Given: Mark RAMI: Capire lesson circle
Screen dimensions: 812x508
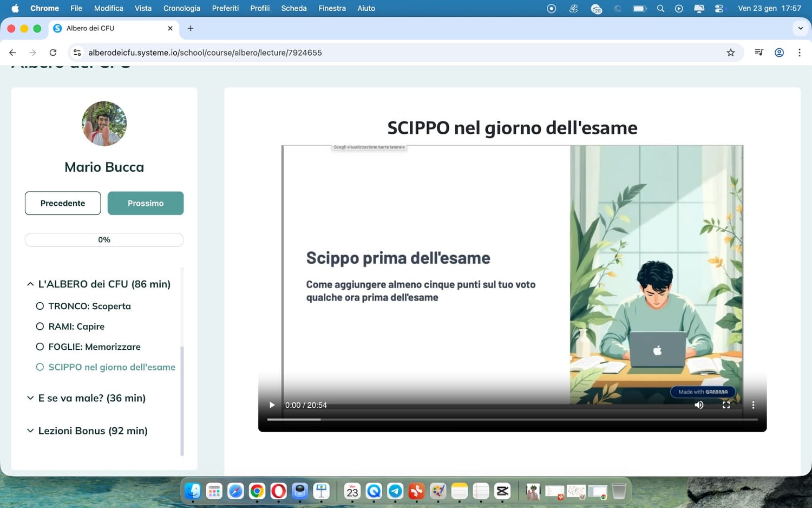Looking at the screenshot, I should click(40, 327).
